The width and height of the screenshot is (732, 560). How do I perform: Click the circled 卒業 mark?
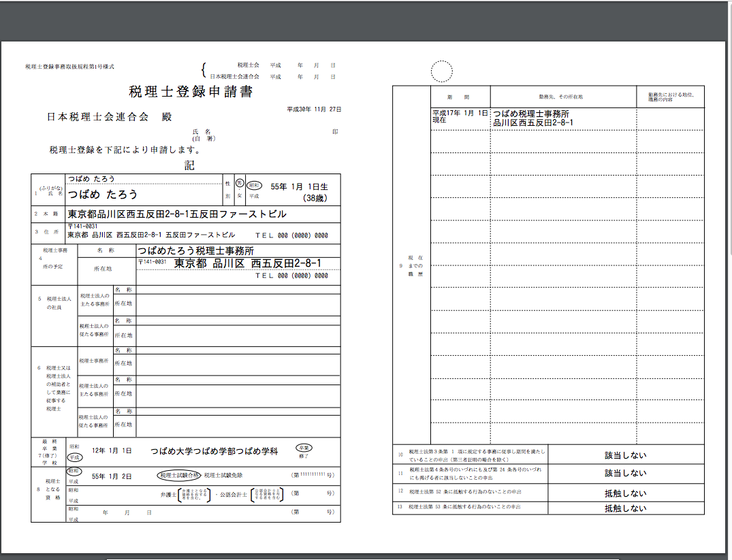pyautogui.click(x=304, y=448)
